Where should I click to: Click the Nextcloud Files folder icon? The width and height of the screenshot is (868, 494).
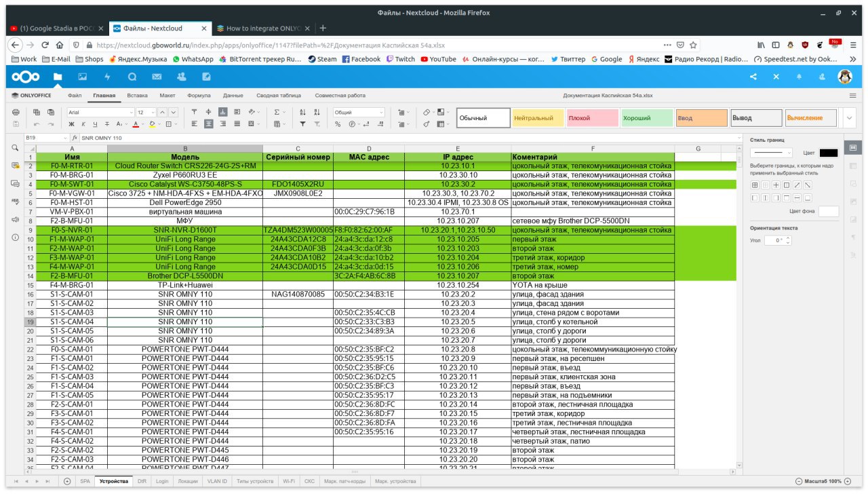click(x=58, y=77)
